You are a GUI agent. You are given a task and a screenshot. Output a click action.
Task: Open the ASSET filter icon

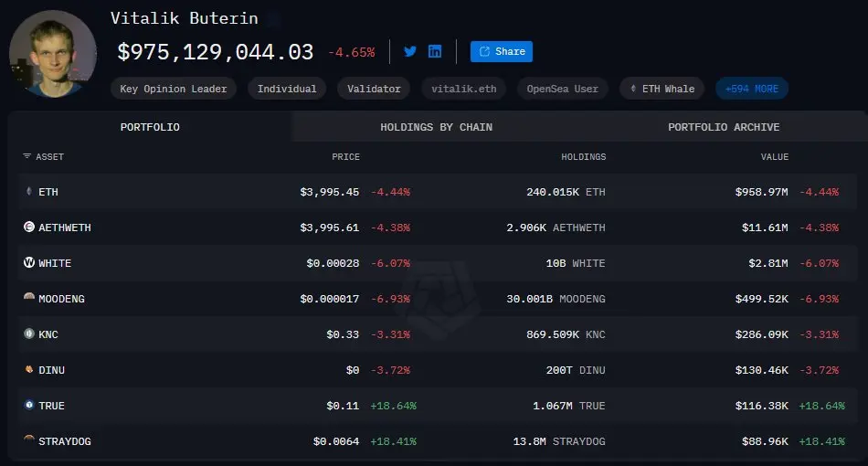tap(26, 156)
